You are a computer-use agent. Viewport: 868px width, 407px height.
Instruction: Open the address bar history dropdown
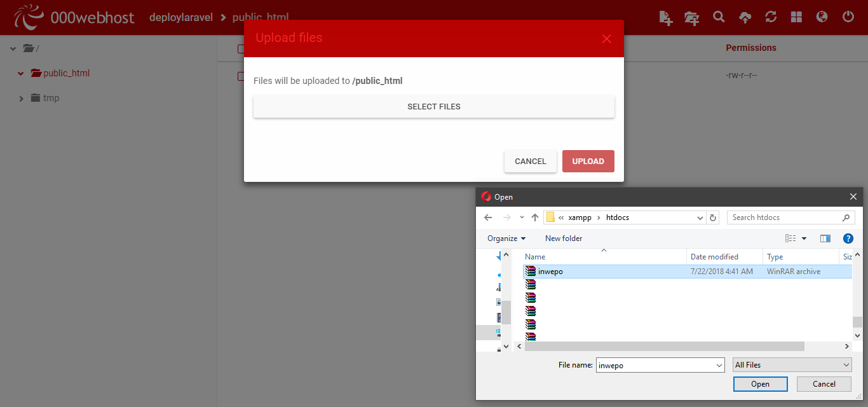(x=700, y=217)
